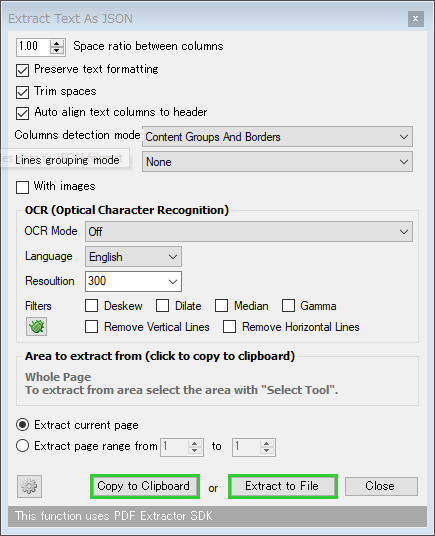Check the Remove Horizontal Lines filter

point(229,326)
